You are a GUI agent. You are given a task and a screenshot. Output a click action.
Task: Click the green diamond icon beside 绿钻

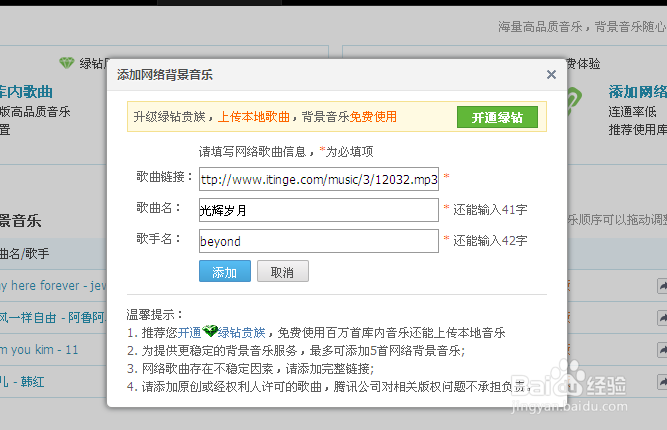(x=66, y=63)
